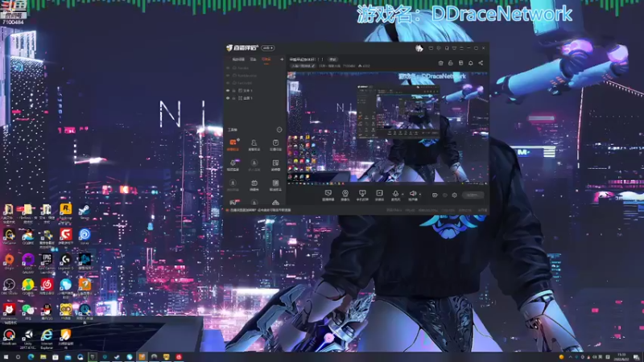The width and height of the screenshot is (644, 362).
Task: Open the WeGame desktop shortcut
Action: point(9,237)
